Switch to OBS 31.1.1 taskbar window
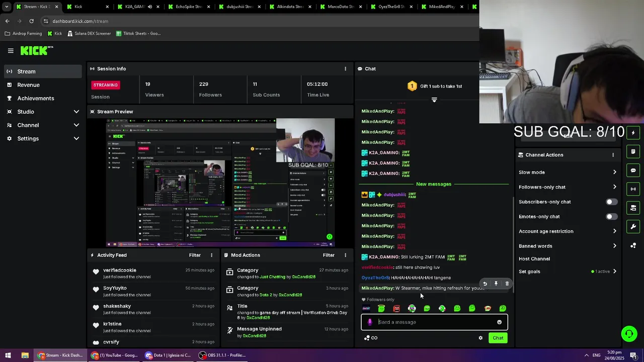Screen dimensions: 644x362 point(222,355)
